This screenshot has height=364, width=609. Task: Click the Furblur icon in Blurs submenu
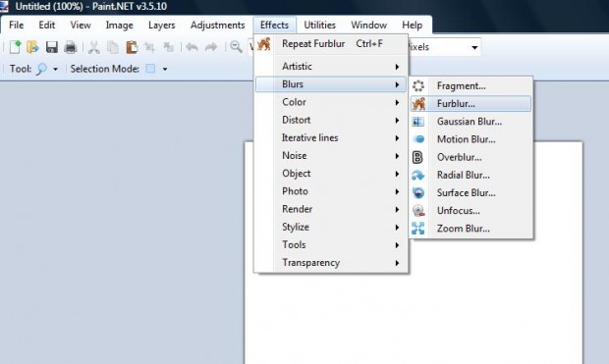coord(418,104)
